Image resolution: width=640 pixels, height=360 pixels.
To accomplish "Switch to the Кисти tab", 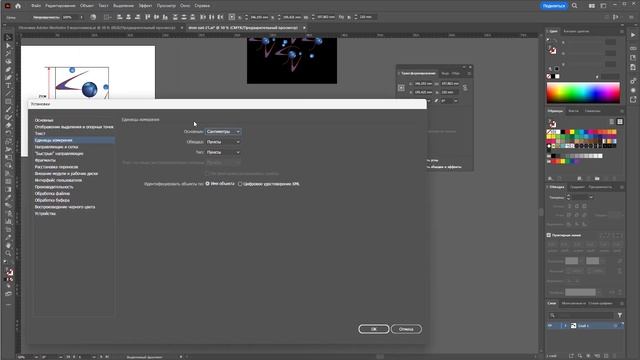I will [x=573, y=111].
